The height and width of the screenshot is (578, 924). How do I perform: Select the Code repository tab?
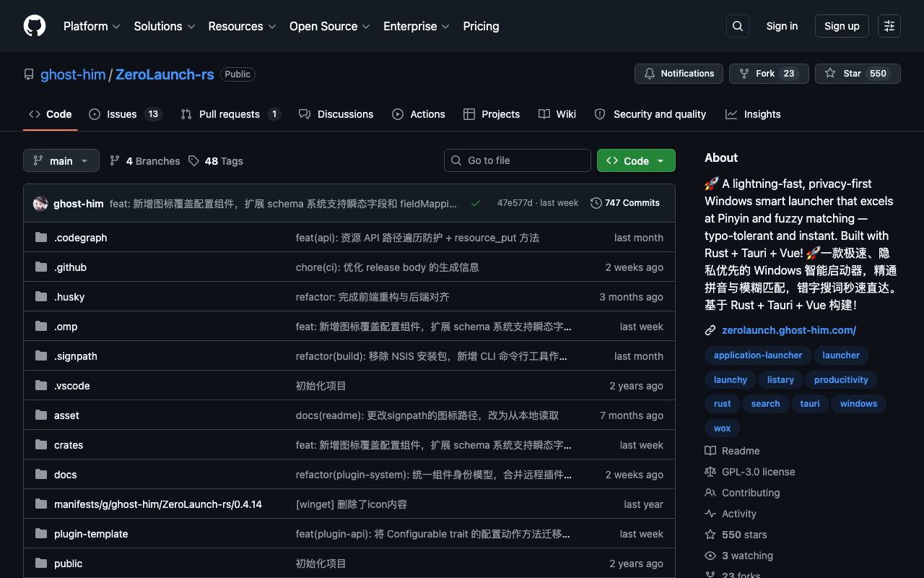[x=50, y=114]
